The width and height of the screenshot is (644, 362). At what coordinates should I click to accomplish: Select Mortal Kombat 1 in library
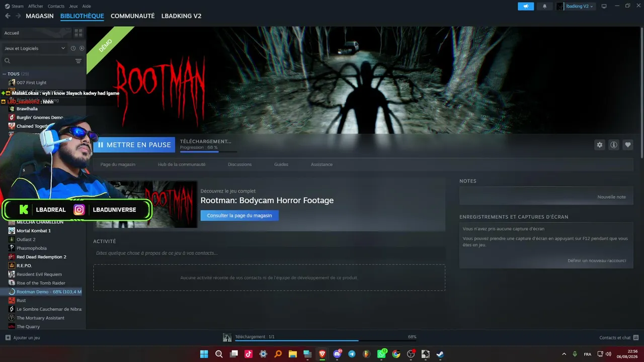click(34, 231)
